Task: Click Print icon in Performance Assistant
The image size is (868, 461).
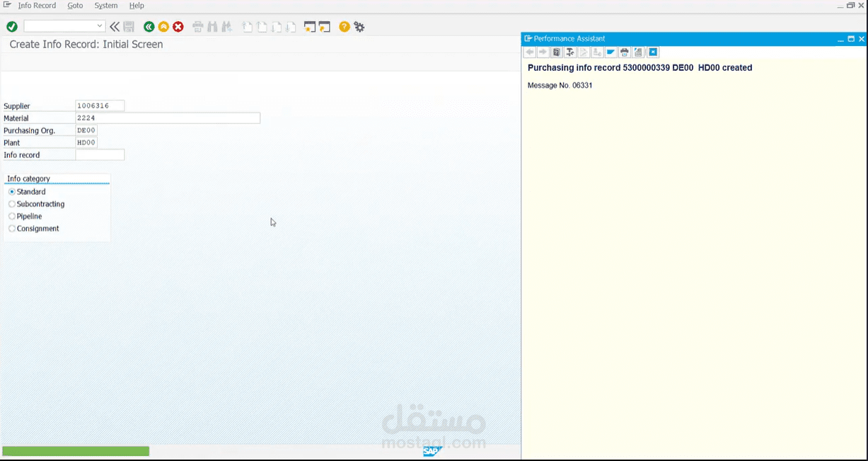Action: (x=625, y=52)
